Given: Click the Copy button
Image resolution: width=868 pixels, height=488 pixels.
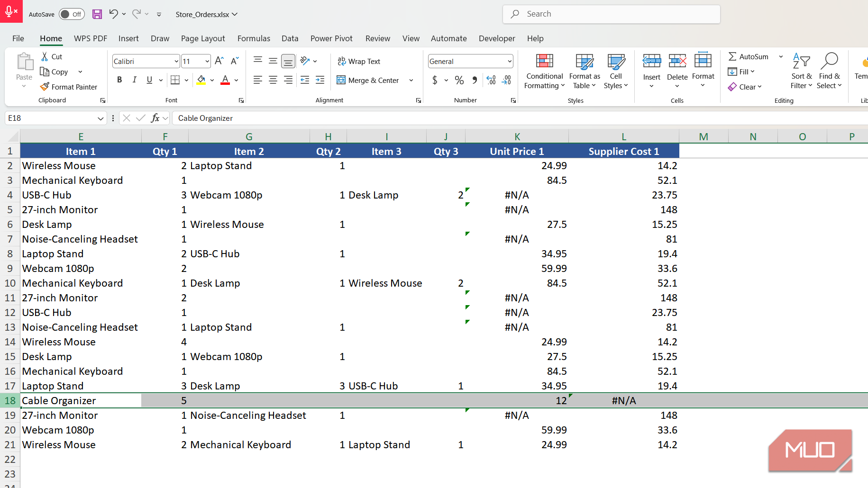Looking at the screenshot, I should tap(55, 72).
